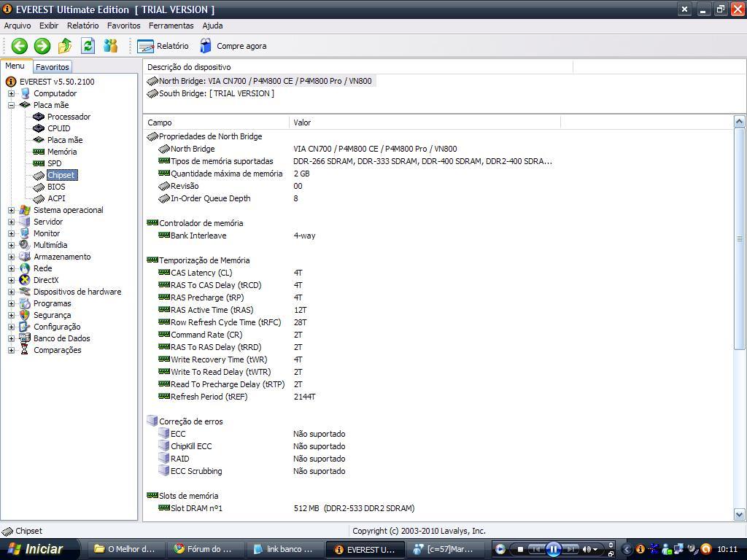Expand the Configuração tree node
Screen dimensions: 747x560
pyautogui.click(x=12, y=327)
